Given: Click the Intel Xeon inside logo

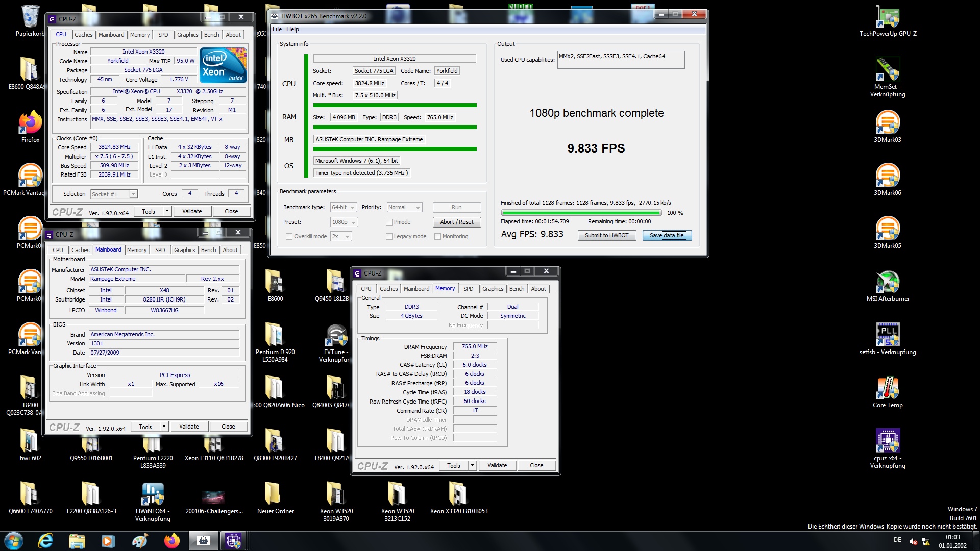Looking at the screenshot, I should point(223,65).
